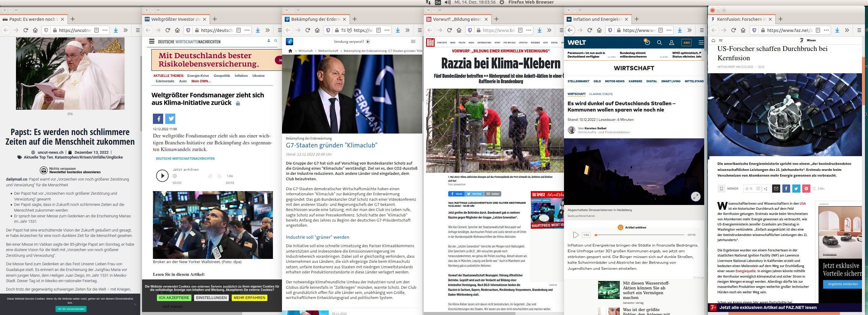Expand Welt article photo to fullscreen
The height and width of the screenshot is (315, 868).
tap(696, 197)
